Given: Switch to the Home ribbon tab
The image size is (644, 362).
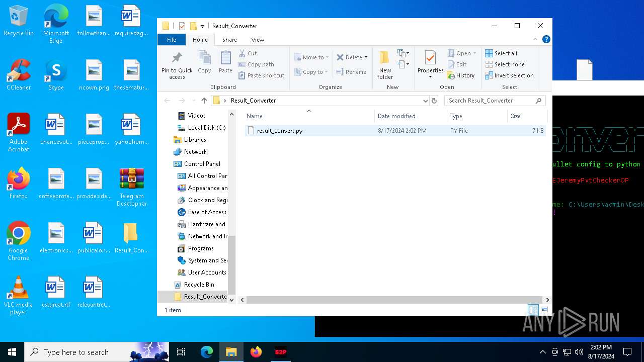Looking at the screenshot, I should [x=200, y=40].
